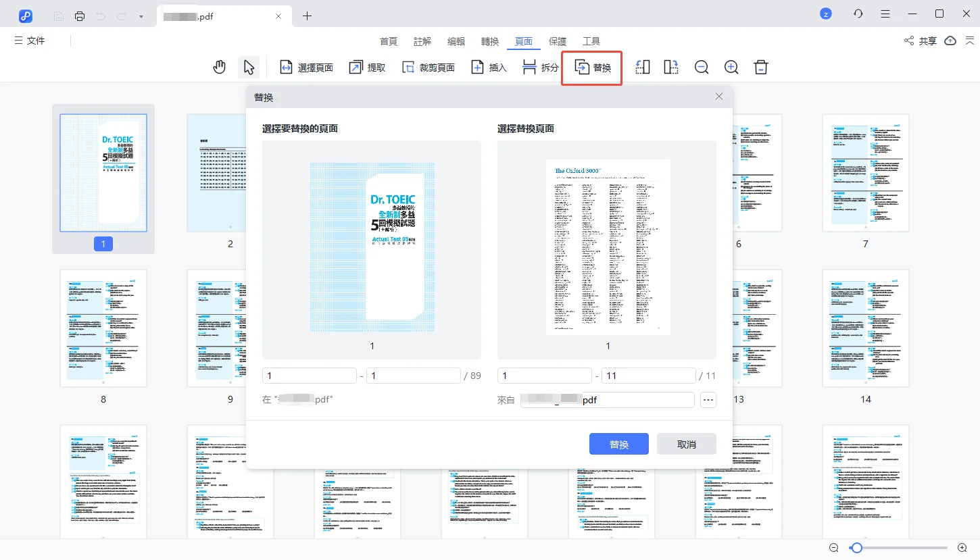Switch to the 轉換 ribbon tab
Screen dimensions: 980x560
[489, 41]
